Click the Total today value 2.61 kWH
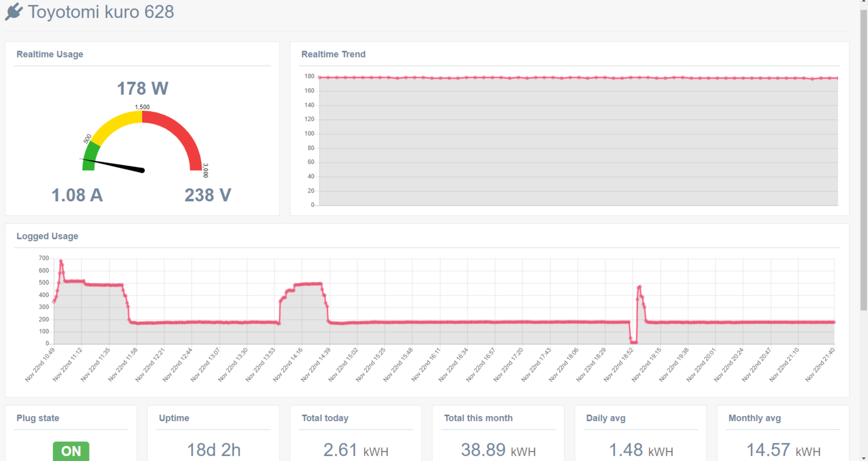Image resolution: width=868 pixels, height=461 pixels. 356,450
